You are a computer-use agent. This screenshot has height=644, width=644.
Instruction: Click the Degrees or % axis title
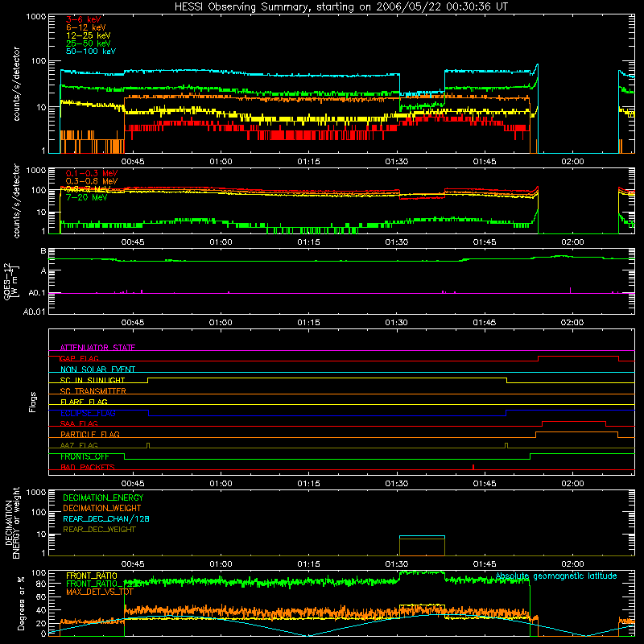[22, 603]
